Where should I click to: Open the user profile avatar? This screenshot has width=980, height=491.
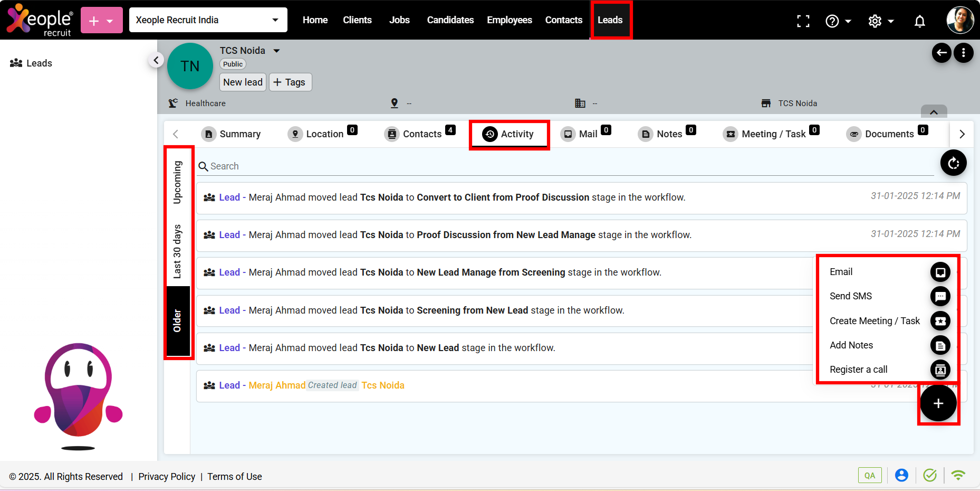coord(960,21)
